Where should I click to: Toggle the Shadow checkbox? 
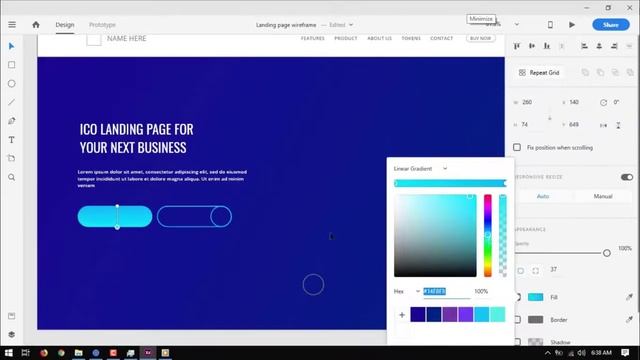[518, 342]
